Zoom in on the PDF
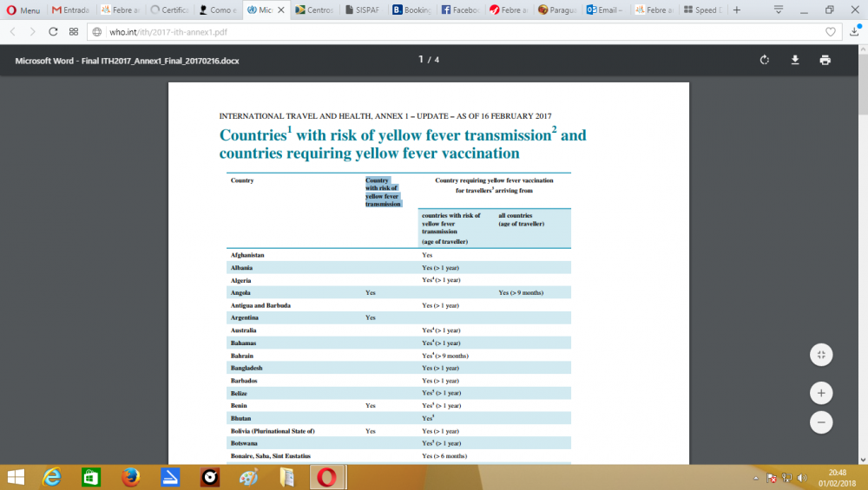This screenshot has height=490, width=868. pyautogui.click(x=820, y=392)
